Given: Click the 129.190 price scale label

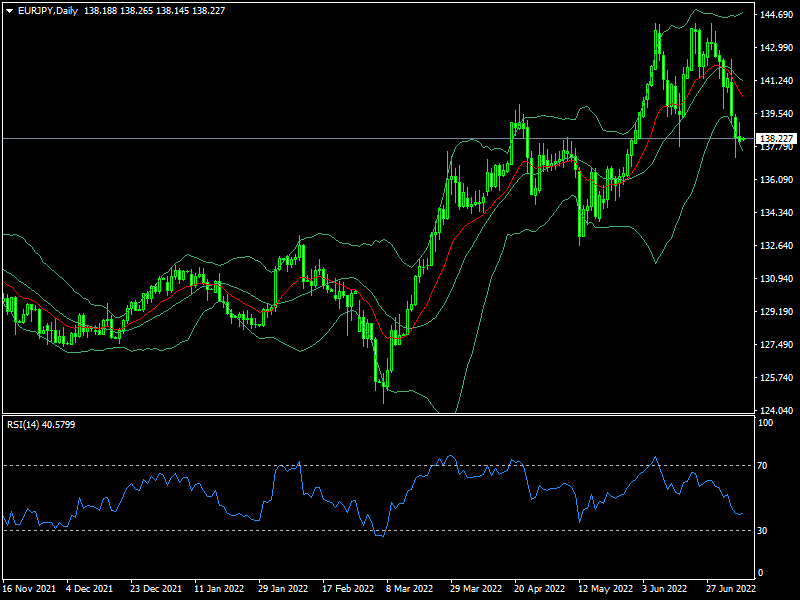Looking at the screenshot, I should 777,312.
